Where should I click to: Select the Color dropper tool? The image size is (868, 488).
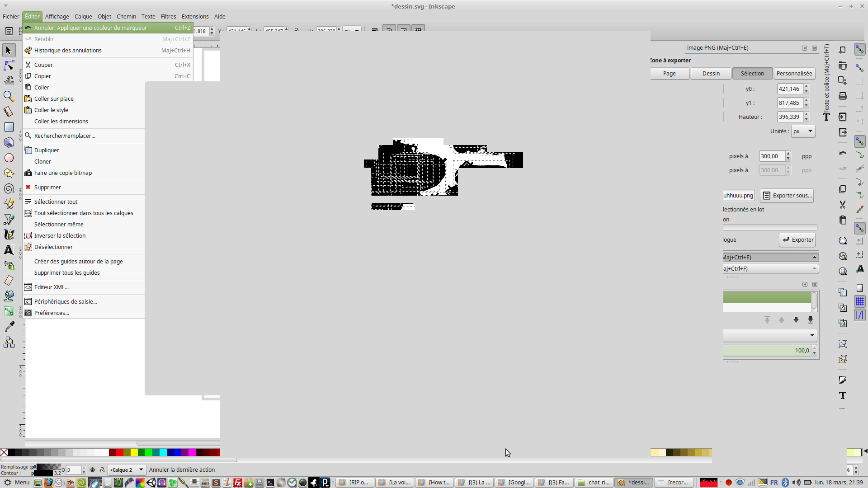9,327
